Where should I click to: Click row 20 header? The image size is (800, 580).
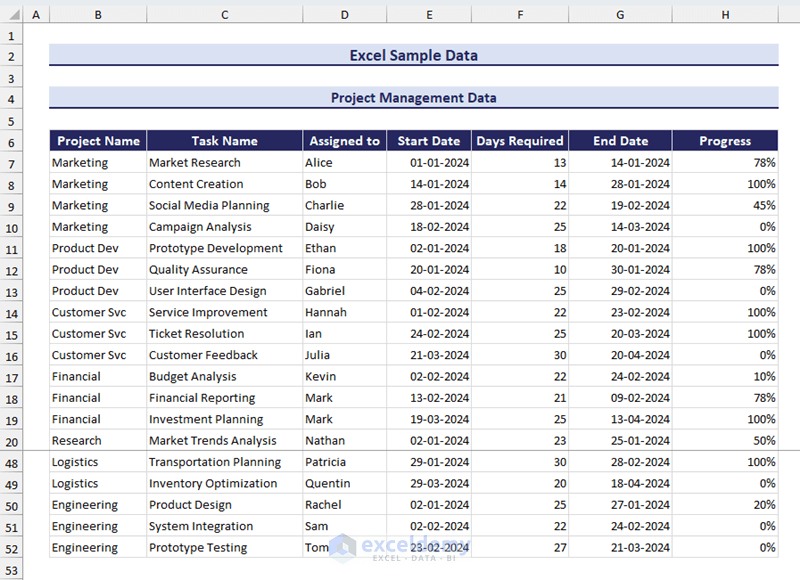coord(11,441)
